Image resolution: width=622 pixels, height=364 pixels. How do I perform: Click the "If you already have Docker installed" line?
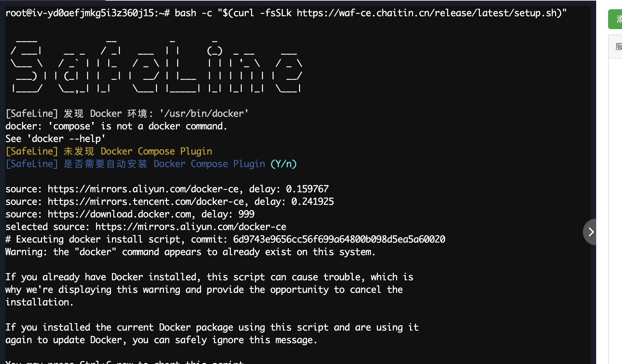click(209, 277)
